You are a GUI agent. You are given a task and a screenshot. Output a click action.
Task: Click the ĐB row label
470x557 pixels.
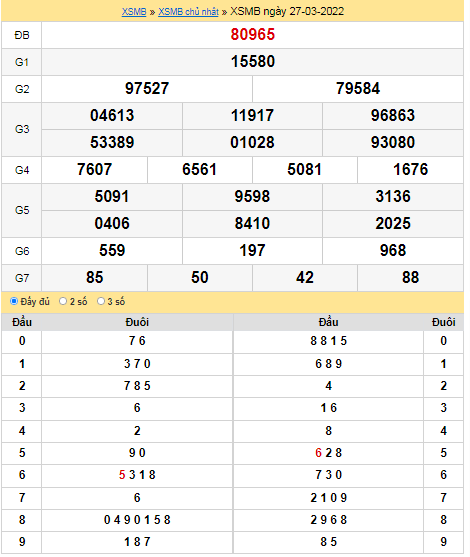pyautogui.click(x=22, y=35)
